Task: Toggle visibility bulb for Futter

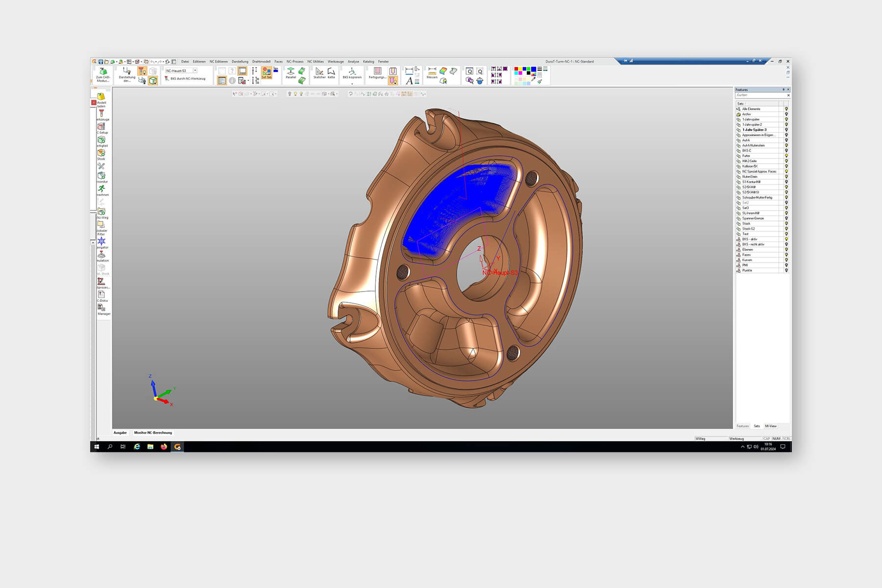Action: pos(786,156)
